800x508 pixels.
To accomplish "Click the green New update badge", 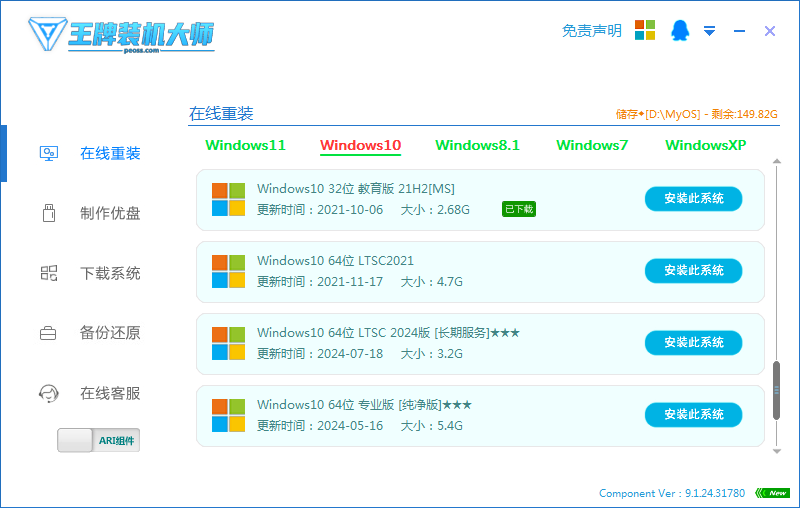I will coord(772,493).
